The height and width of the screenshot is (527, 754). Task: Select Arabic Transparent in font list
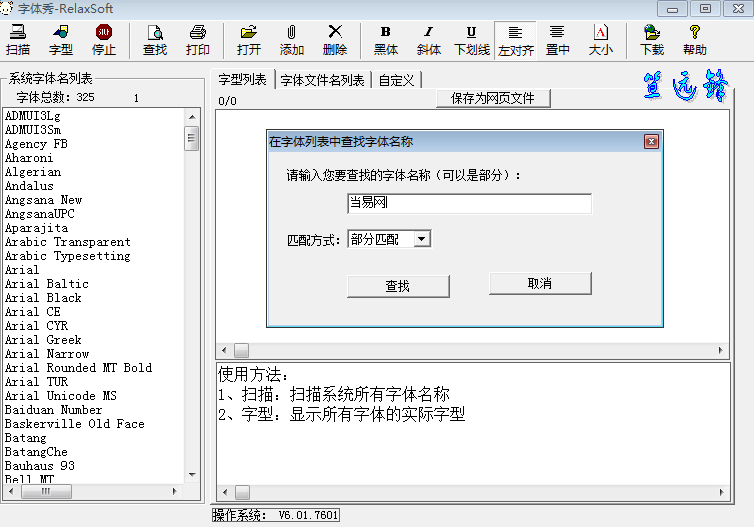pyautogui.click(x=67, y=242)
